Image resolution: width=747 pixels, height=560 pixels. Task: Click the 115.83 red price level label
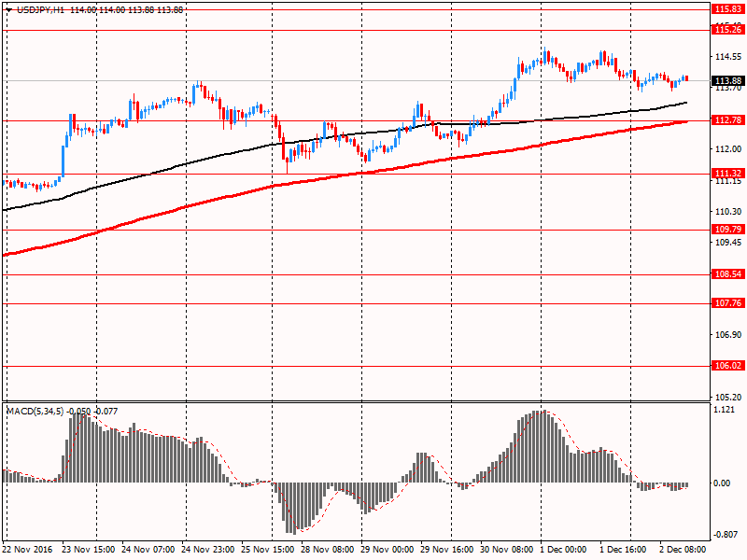727,8
